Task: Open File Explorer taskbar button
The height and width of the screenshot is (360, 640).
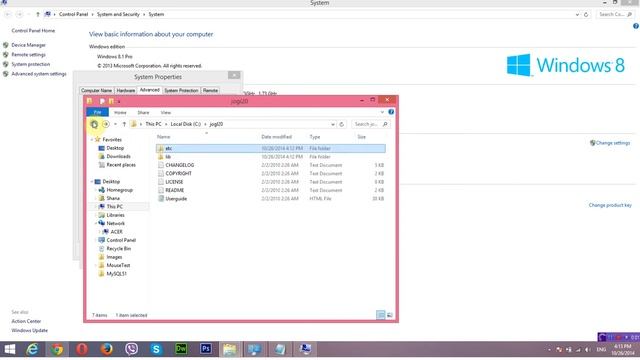Action: (x=230, y=349)
